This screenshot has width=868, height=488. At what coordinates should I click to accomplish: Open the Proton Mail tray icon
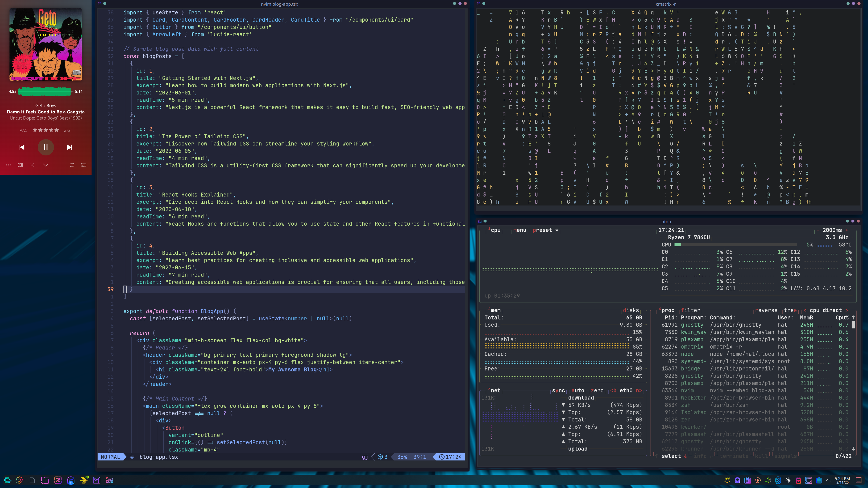(x=737, y=480)
